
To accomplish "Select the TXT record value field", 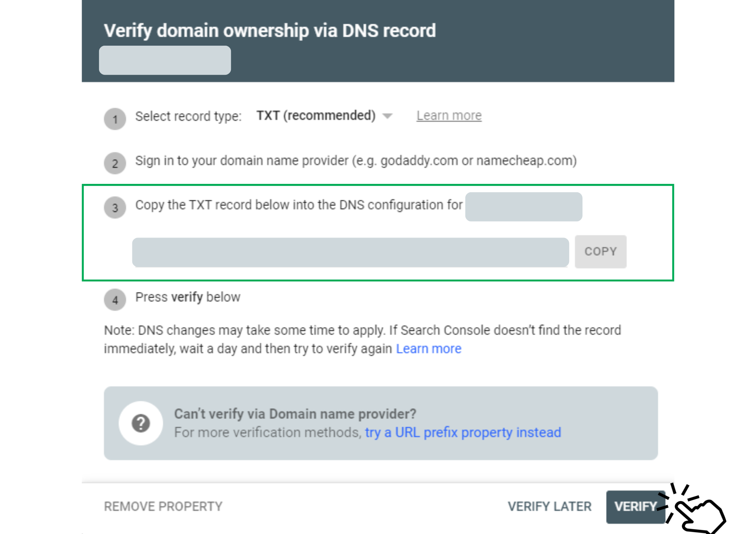I will tap(350, 252).
